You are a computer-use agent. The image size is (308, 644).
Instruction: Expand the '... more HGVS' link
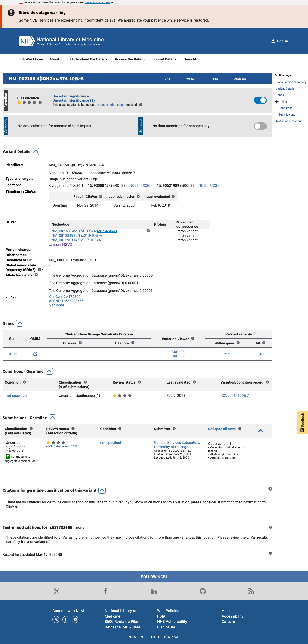(x=61, y=244)
